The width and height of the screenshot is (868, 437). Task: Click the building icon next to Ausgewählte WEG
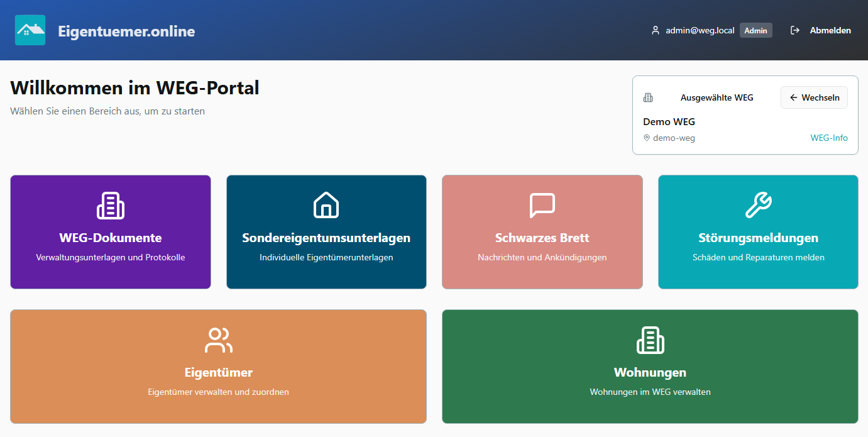648,97
